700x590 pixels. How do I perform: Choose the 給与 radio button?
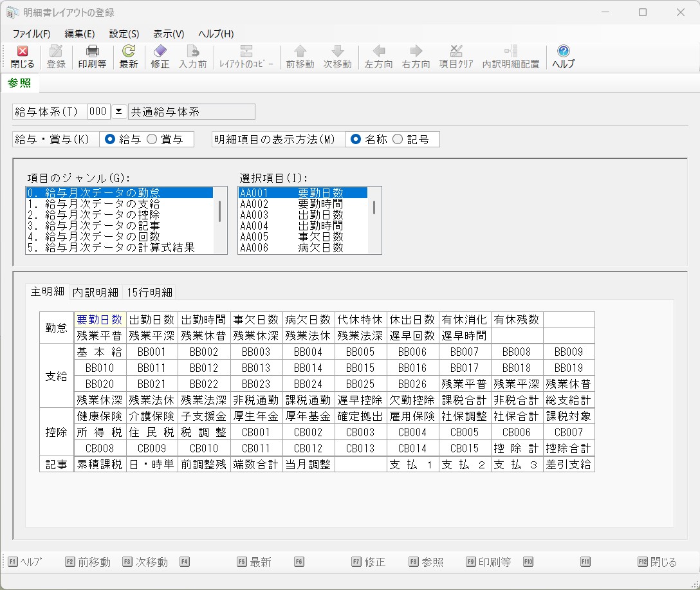pos(110,140)
